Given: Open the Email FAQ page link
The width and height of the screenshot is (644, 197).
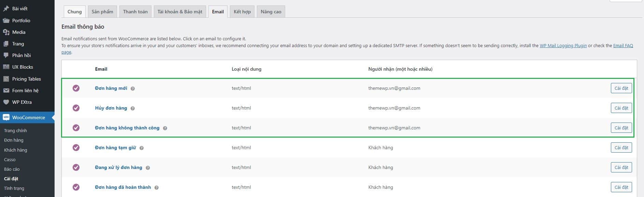Looking at the screenshot, I should 623,45.
